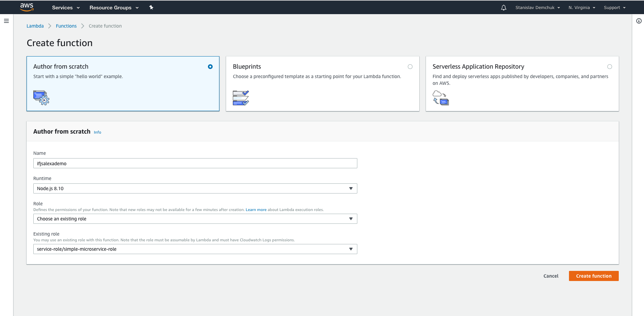Click the pushpin shortcut icon
The height and width of the screenshot is (316, 644).
point(151,7)
